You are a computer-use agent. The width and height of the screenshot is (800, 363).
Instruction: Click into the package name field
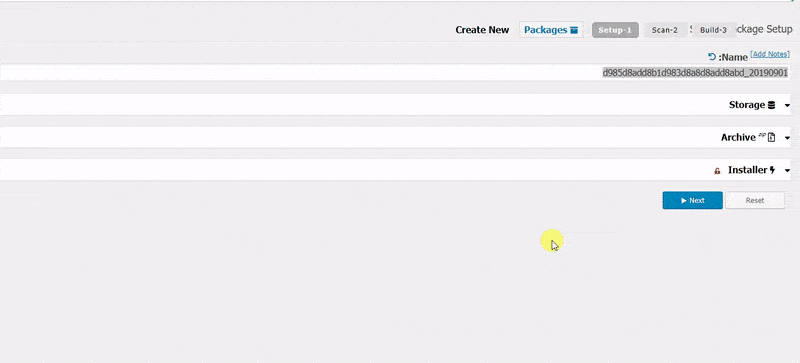click(395, 72)
